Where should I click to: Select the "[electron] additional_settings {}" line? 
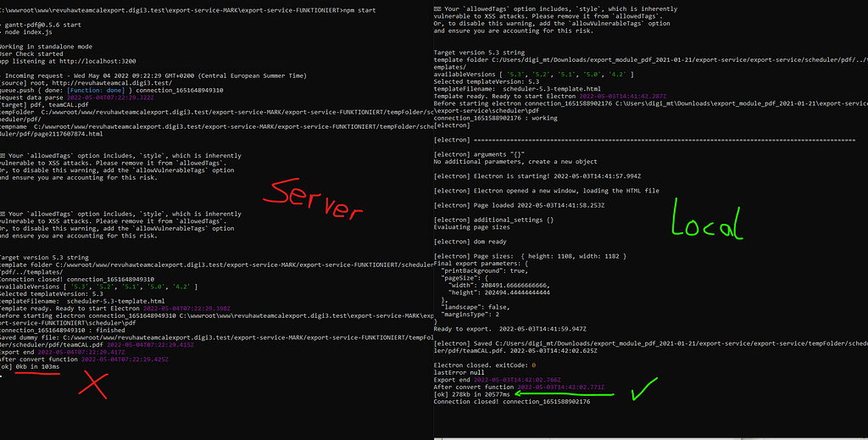[494, 220]
